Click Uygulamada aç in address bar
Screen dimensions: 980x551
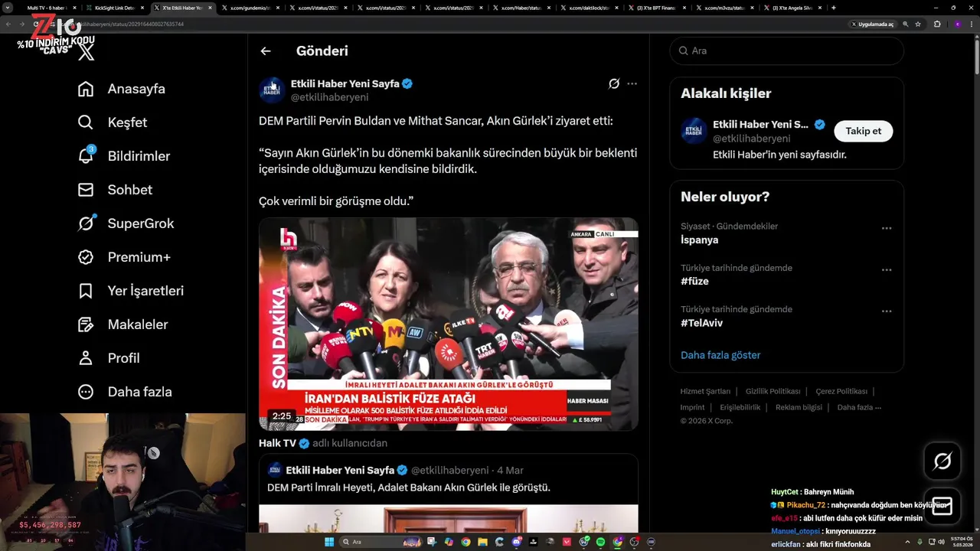872,24
